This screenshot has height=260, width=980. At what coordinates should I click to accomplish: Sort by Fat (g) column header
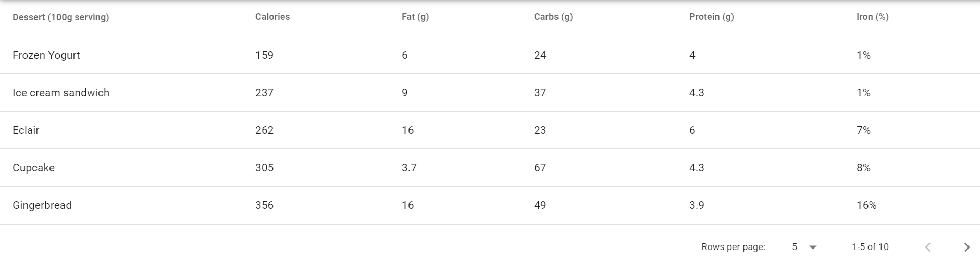pyautogui.click(x=415, y=17)
